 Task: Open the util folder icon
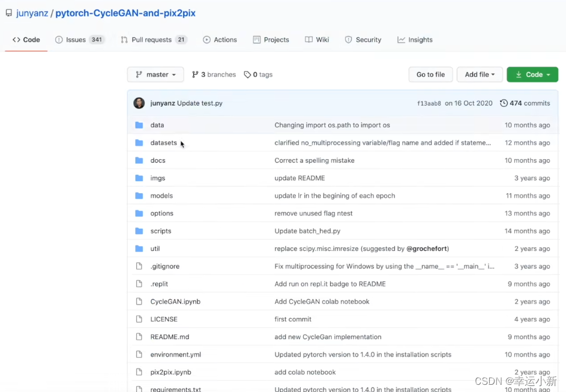coord(139,249)
